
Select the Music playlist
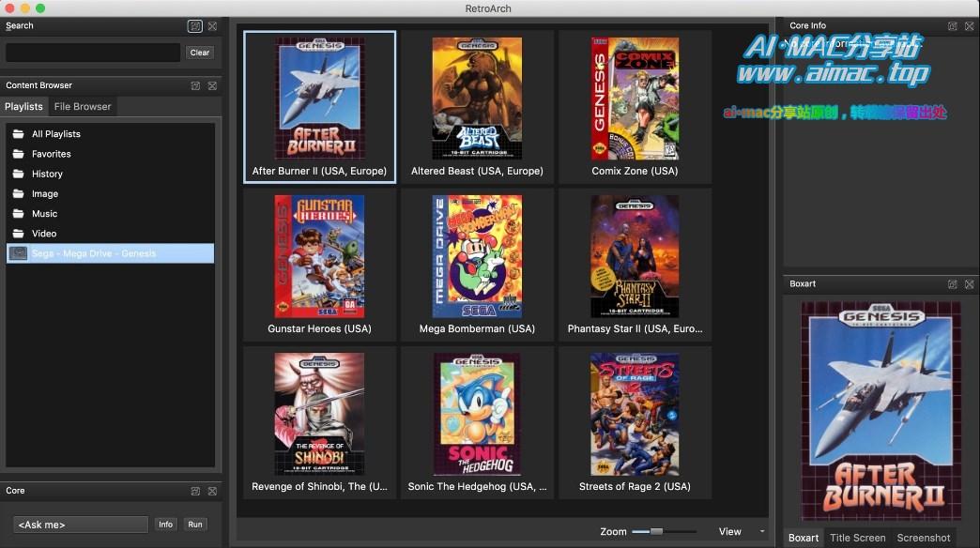pos(110,214)
